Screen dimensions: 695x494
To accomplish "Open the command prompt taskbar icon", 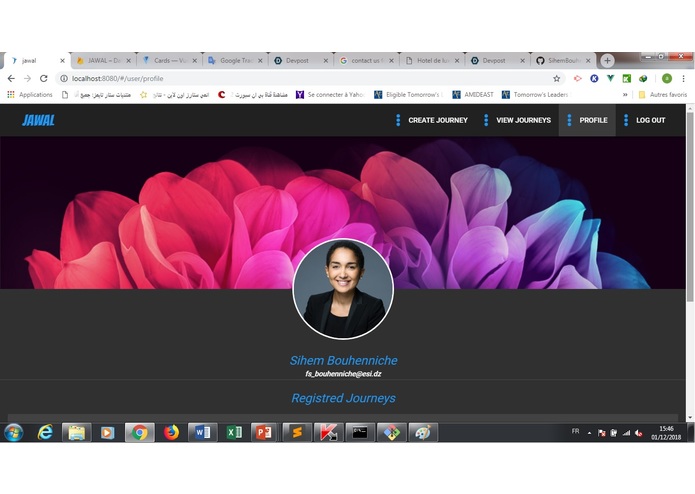I will coord(359,432).
